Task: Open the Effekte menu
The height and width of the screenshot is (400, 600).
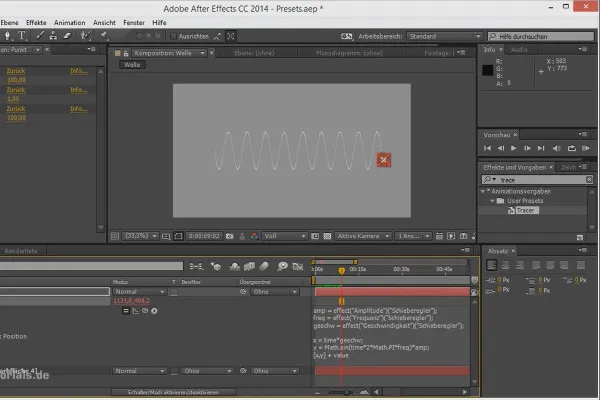Action: (x=36, y=23)
